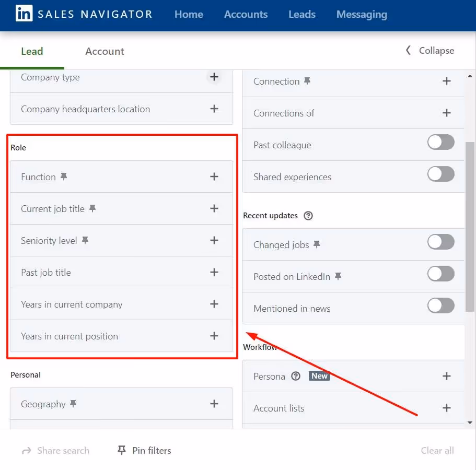Open the Persona help icon
This screenshot has height=470, width=476.
[x=296, y=375]
